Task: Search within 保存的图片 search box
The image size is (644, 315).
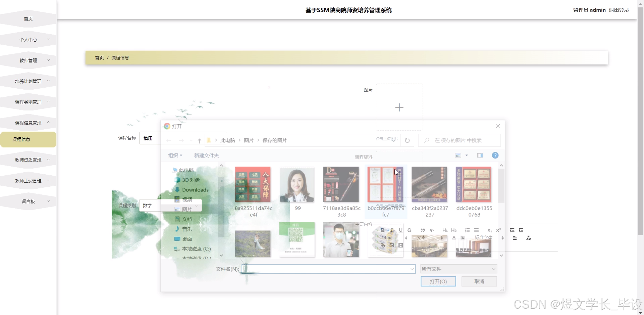Action: click(460, 140)
